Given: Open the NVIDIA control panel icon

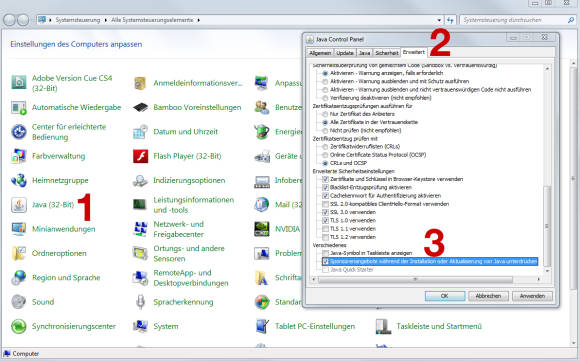Looking at the screenshot, I should [x=262, y=229].
